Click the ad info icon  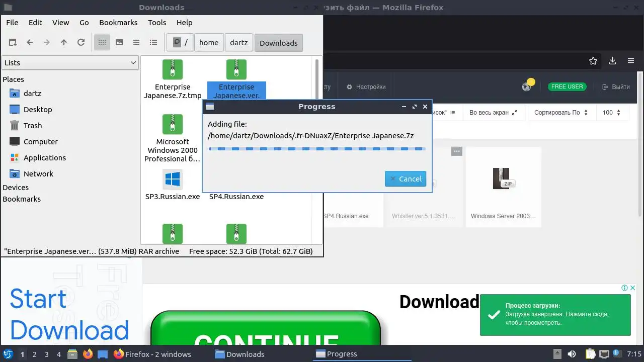point(624,288)
